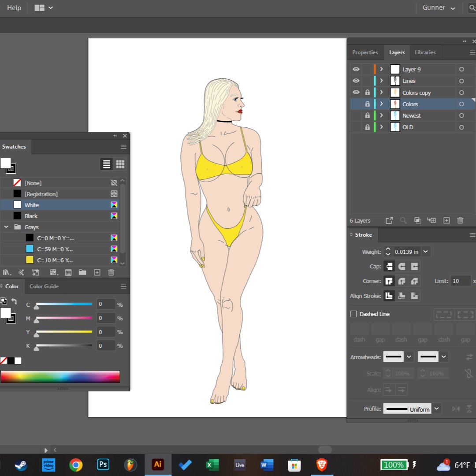Create a New Layer in the Layers panel
This screenshot has width=476, height=476.
446,220
